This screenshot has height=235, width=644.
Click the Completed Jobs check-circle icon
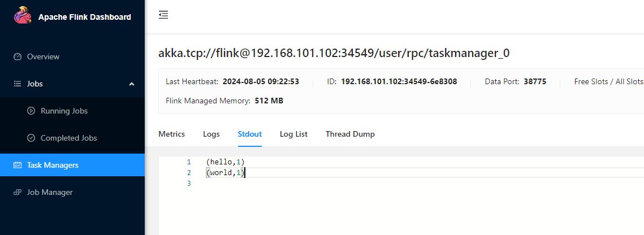[31, 138]
